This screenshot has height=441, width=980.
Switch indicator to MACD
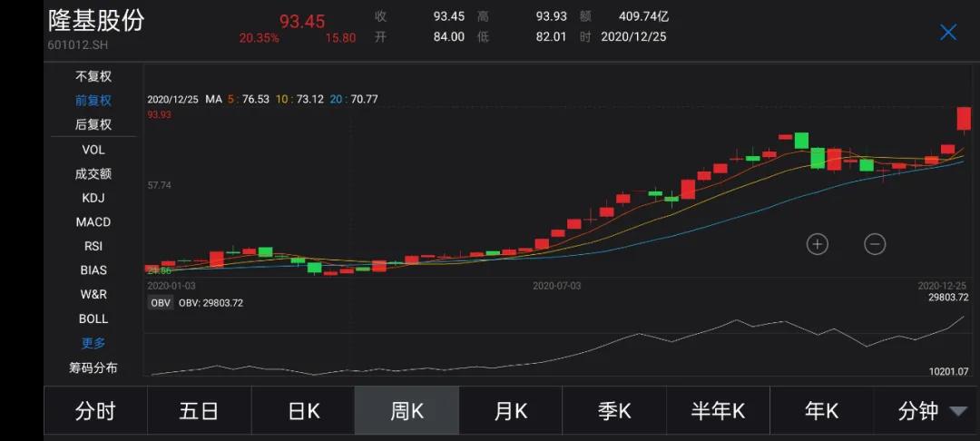[93, 222]
